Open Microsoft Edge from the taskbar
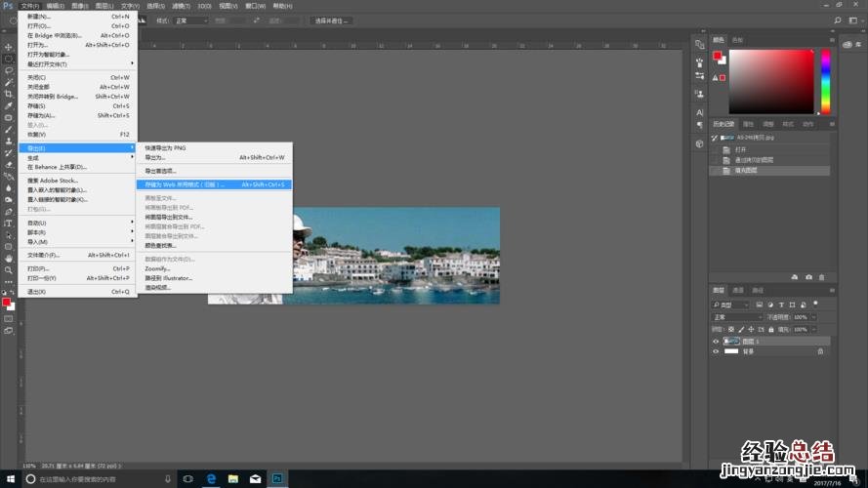The image size is (868, 488). 210,479
